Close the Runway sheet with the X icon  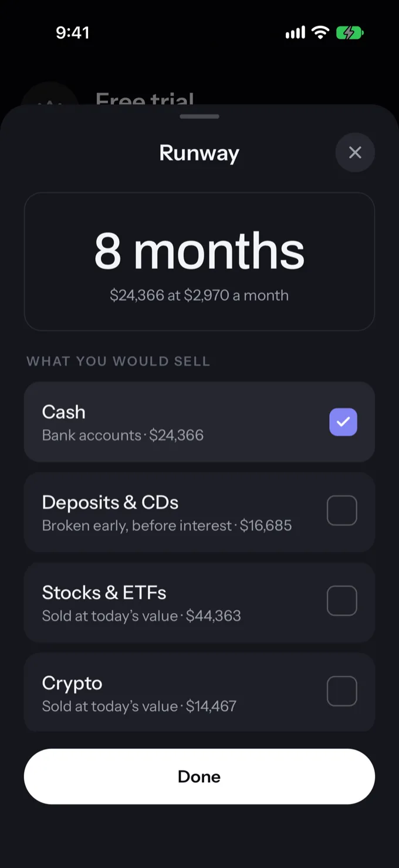[355, 153]
